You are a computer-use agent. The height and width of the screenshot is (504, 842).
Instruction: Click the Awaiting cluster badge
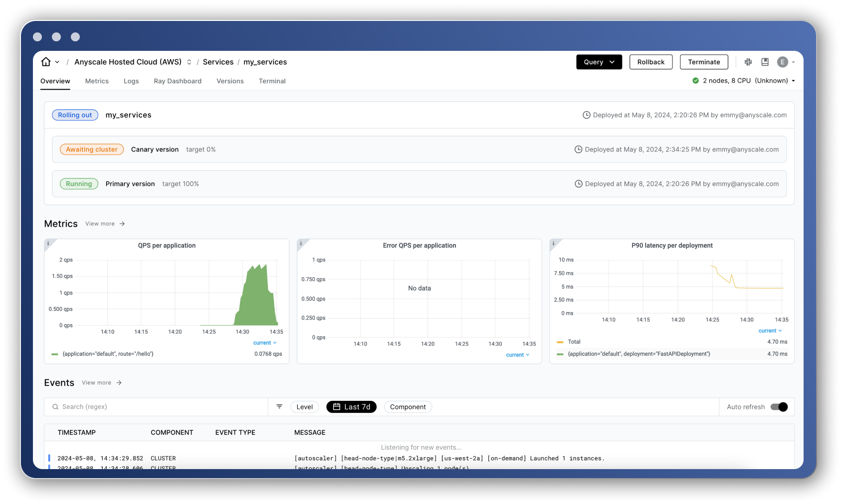pyautogui.click(x=92, y=150)
